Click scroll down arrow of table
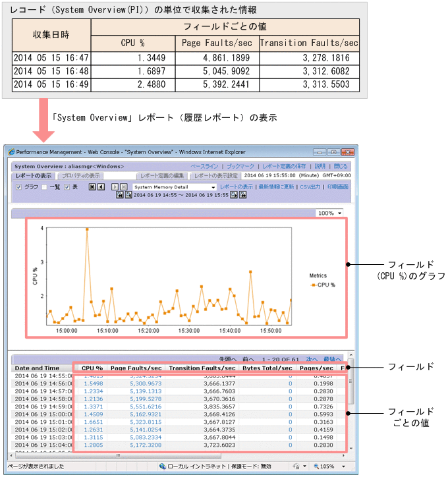The width and height of the screenshot is (448, 477). click(350, 448)
